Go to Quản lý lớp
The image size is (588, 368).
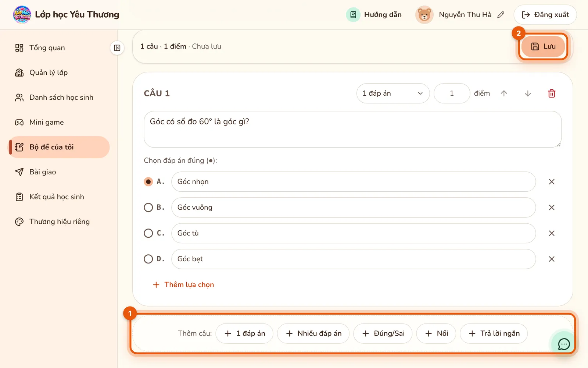(59, 72)
